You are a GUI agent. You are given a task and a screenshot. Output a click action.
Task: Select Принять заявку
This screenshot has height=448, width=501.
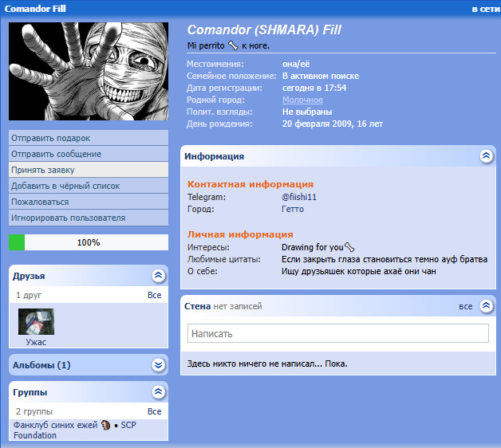click(89, 170)
